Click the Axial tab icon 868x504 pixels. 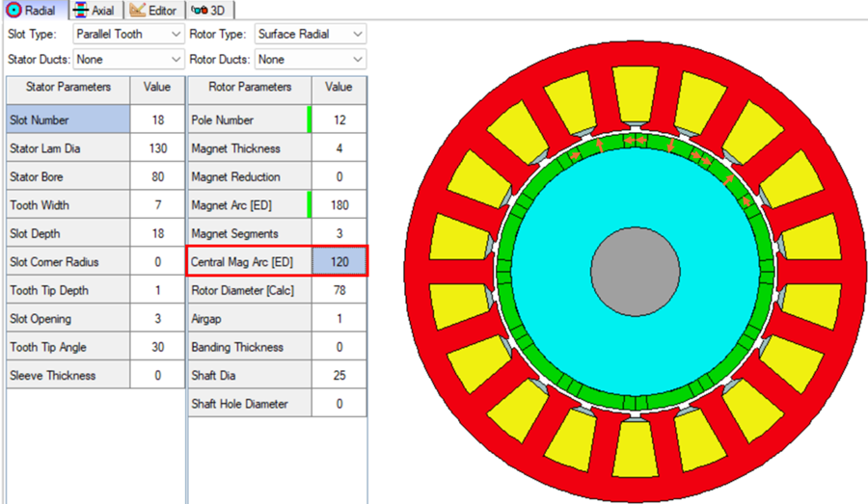pos(81,10)
